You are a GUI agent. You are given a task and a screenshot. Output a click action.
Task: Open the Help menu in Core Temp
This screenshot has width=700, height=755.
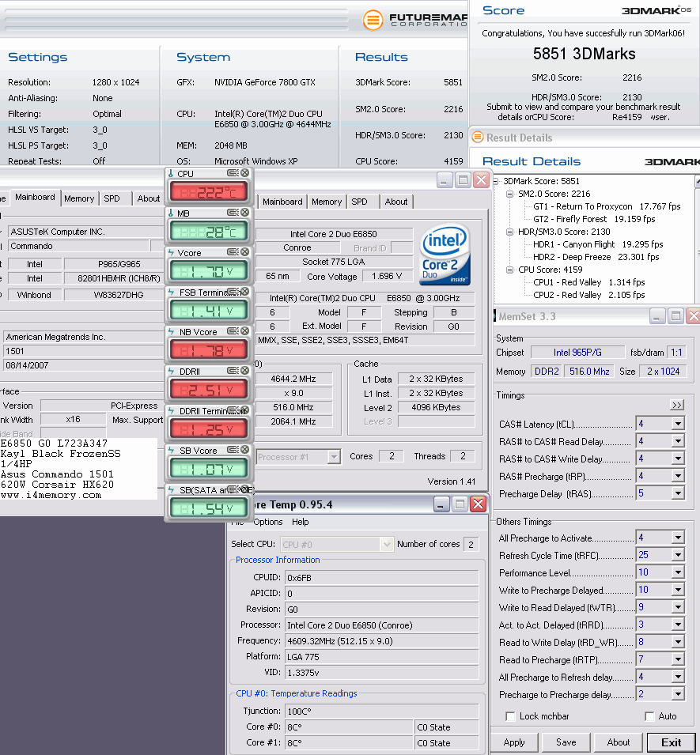pos(300,522)
